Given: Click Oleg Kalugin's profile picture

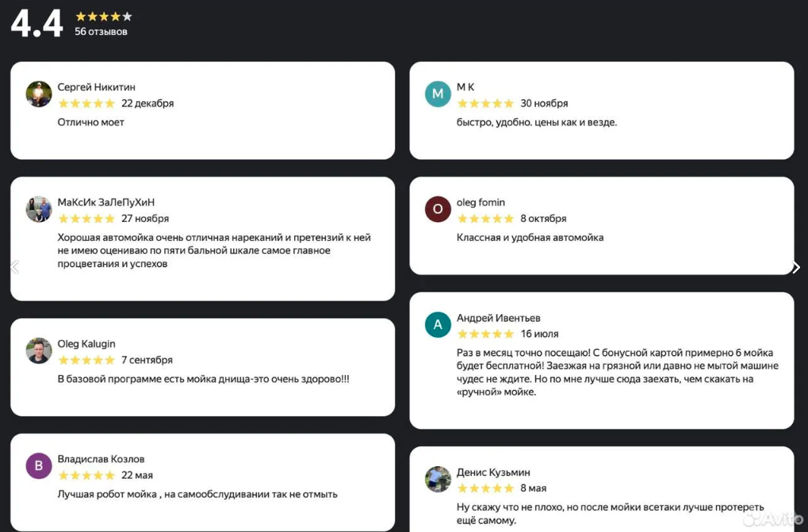Looking at the screenshot, I should click(39, 350).
